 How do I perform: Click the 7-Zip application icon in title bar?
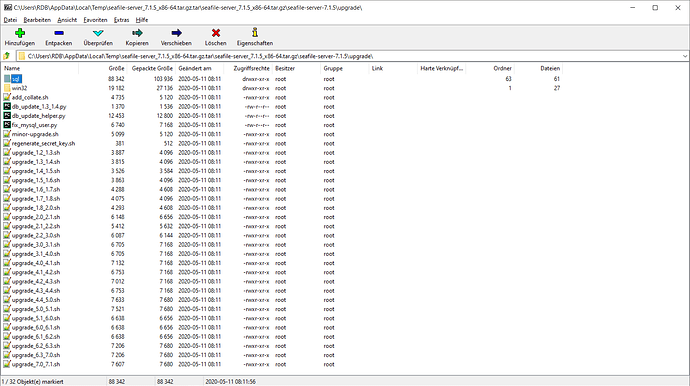[x=7, y=7]
